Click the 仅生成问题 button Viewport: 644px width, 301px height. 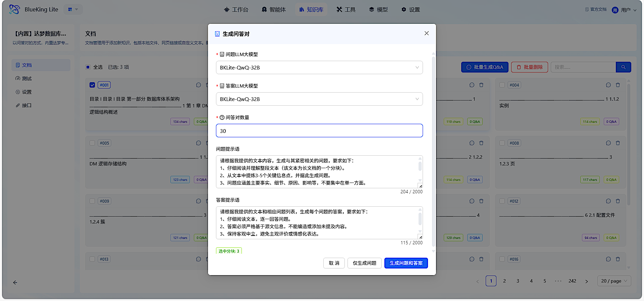pyautogui.click(x=364, y=263)
